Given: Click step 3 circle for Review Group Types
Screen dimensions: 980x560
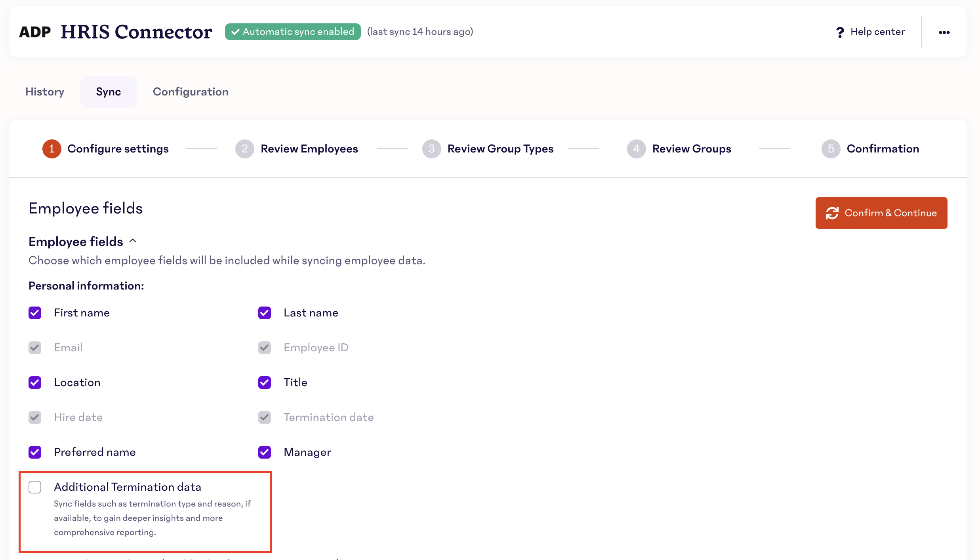Looking at the screenshot, I should tap(432, 149).
